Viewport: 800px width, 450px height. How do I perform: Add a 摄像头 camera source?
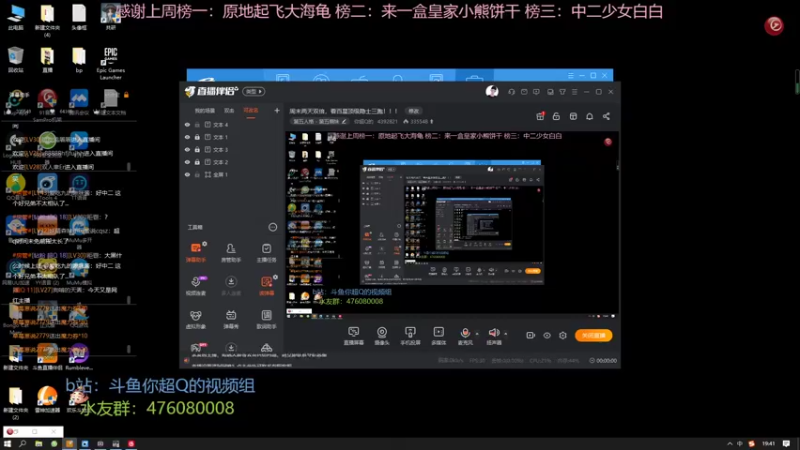pyautogui.click(x=382, y=336)
